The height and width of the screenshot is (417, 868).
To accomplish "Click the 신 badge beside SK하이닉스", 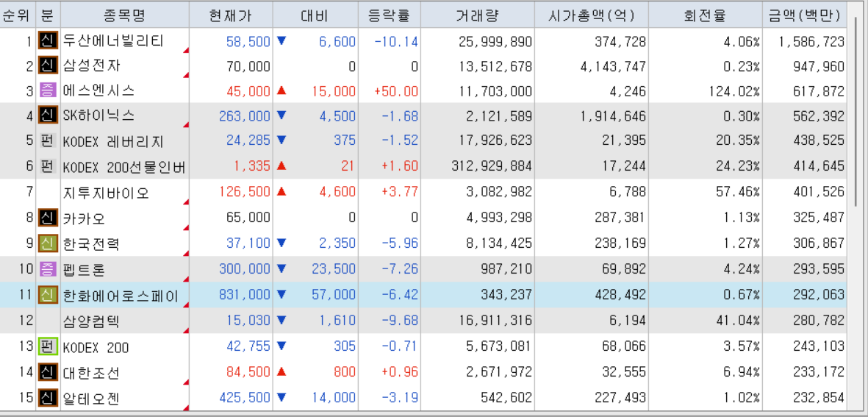I will pyautogui.click(x=48, y=115).
